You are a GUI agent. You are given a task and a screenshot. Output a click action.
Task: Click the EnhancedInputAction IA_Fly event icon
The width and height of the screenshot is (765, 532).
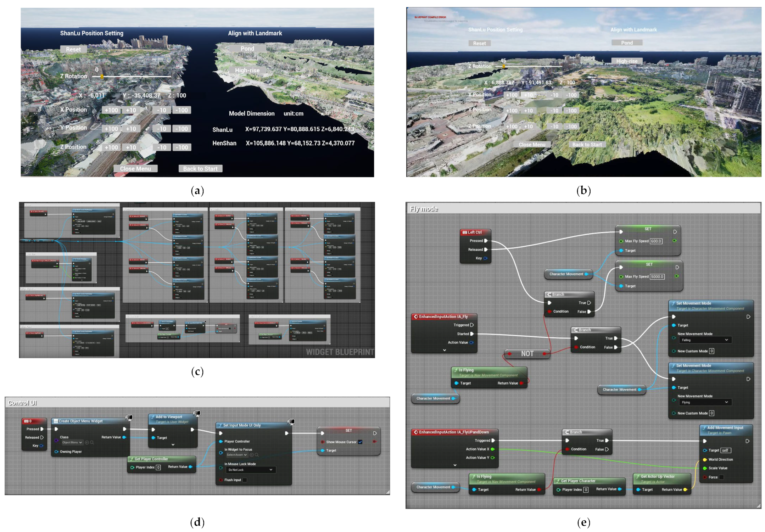tap(416, 317)
